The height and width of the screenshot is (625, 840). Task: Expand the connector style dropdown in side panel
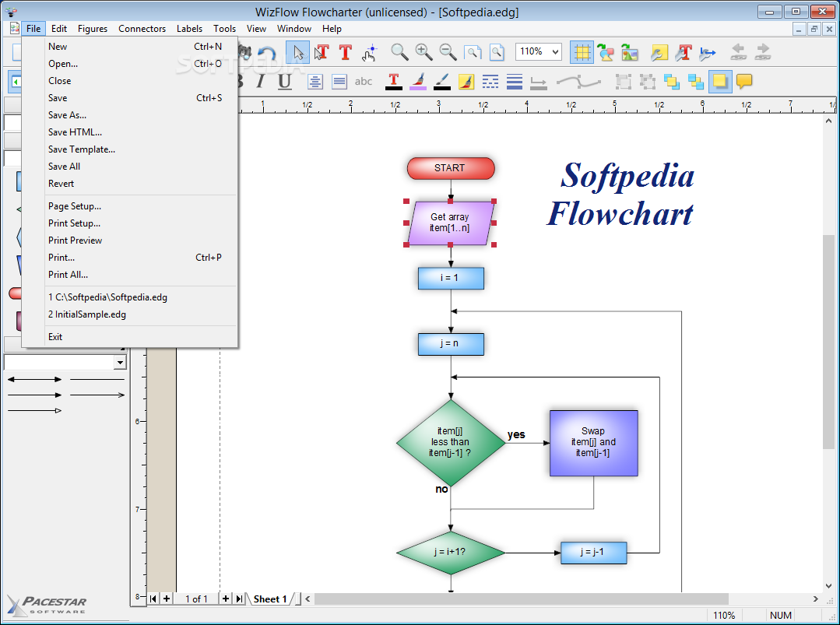click(x=120, y=363)
